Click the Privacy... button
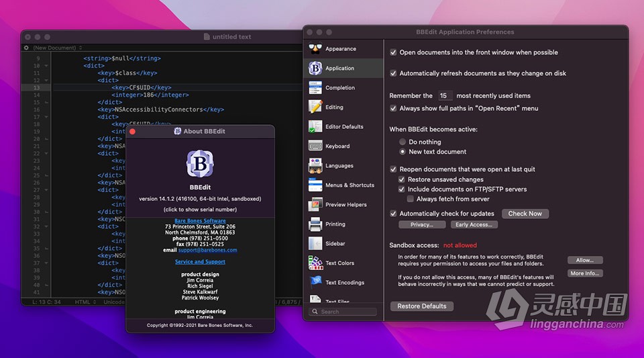The image size is (644, 358). coord(422,225)
